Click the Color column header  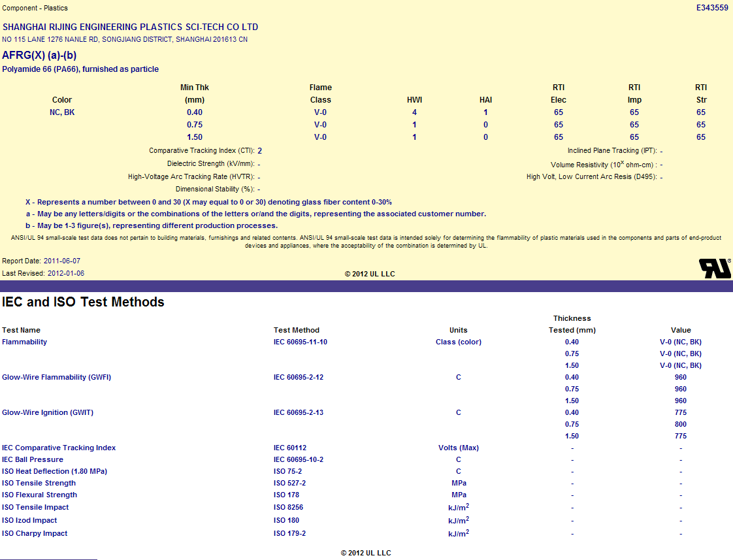(x=62, y=99)
